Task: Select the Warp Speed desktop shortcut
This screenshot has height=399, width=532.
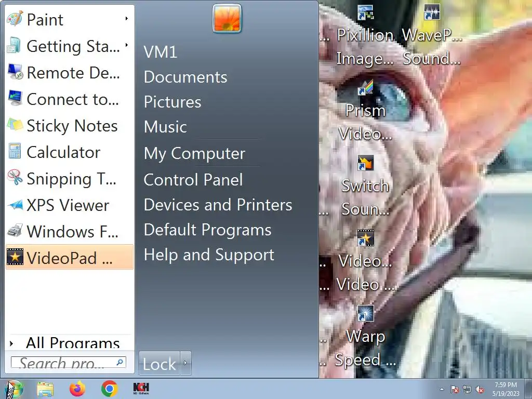Action: click(x=365, y=337)
